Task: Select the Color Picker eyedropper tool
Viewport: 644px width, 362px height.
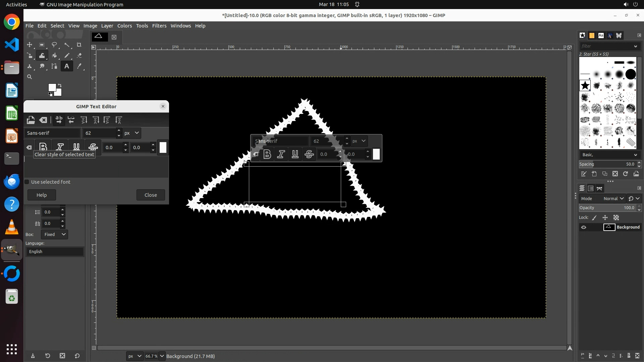Action: 79,66
